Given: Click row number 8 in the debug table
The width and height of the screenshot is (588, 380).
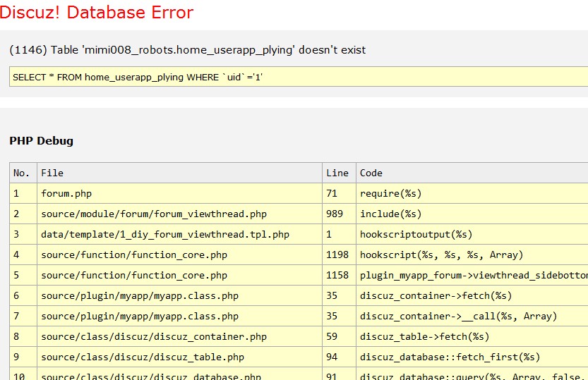Looking at the screenshot, I should pos(23,336).
